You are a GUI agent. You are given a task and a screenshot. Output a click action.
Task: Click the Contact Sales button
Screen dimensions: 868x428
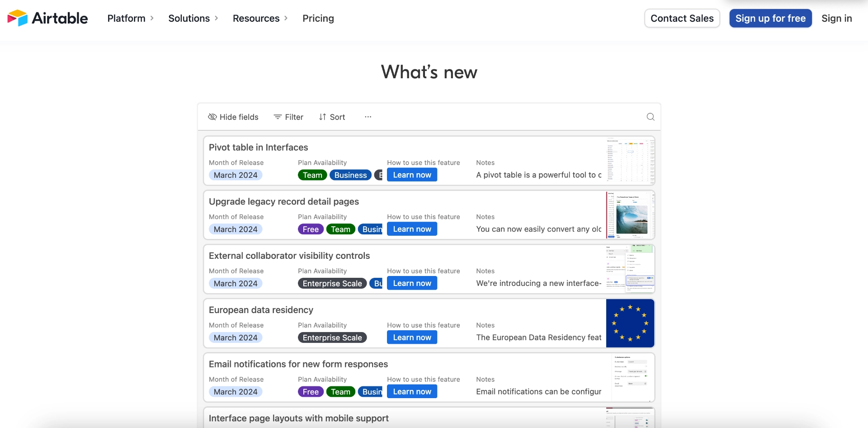[x=682, y=18]
